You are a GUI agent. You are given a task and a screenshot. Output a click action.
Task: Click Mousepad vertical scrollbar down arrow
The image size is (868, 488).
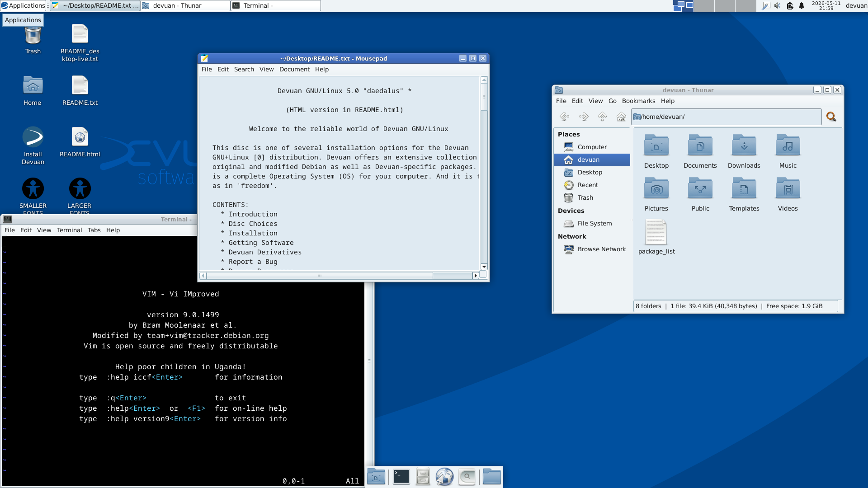point(484,267)
